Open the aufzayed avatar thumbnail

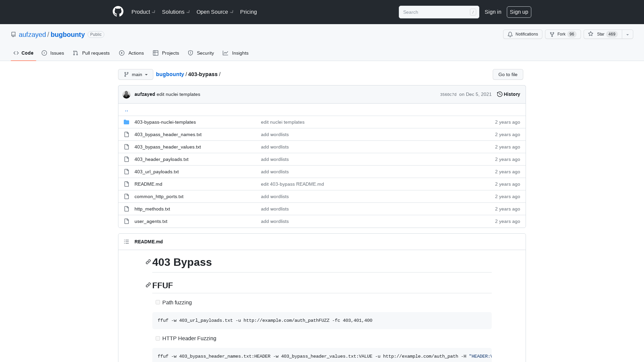pyautogui.click(x=126, y=95)
